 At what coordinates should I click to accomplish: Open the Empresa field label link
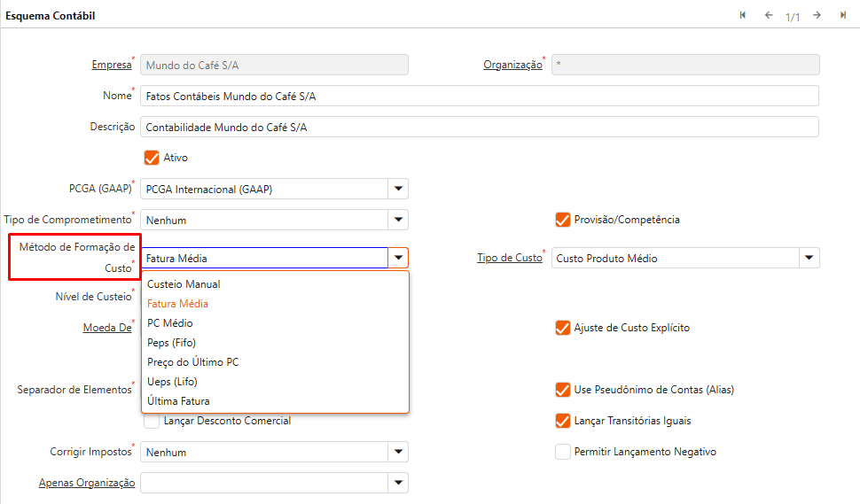click(111, 65)
